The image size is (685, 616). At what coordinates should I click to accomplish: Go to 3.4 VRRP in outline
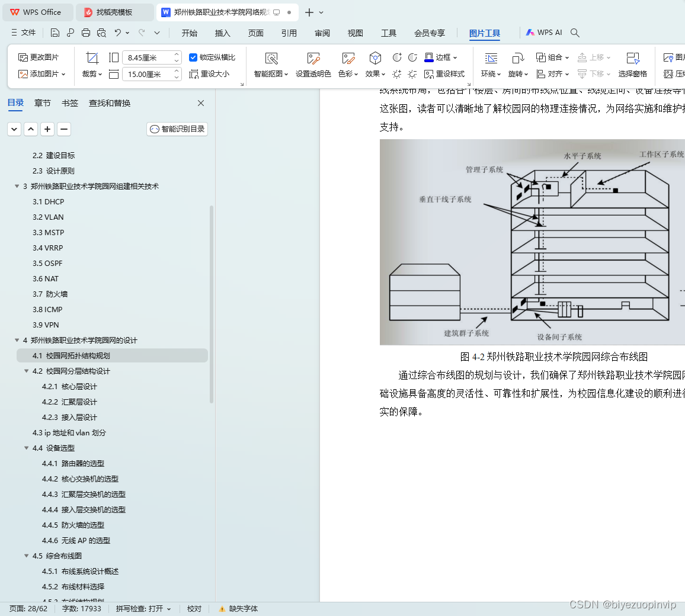click(47, 248)
